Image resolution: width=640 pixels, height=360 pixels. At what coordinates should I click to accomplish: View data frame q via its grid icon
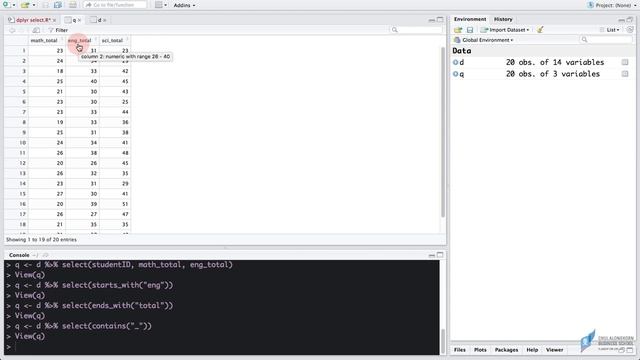625,73
